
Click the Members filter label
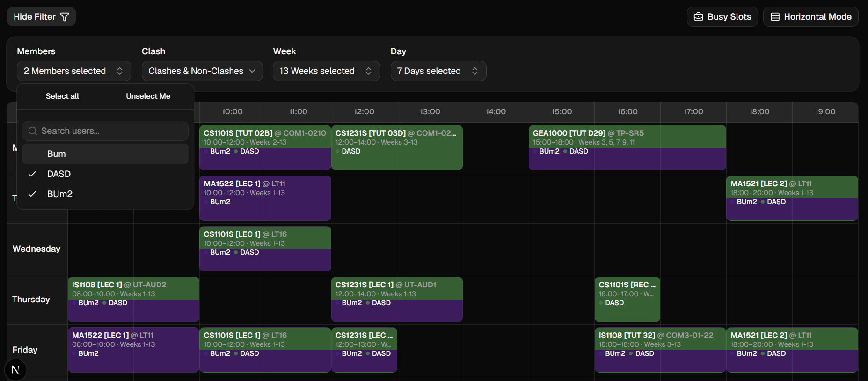36,51
